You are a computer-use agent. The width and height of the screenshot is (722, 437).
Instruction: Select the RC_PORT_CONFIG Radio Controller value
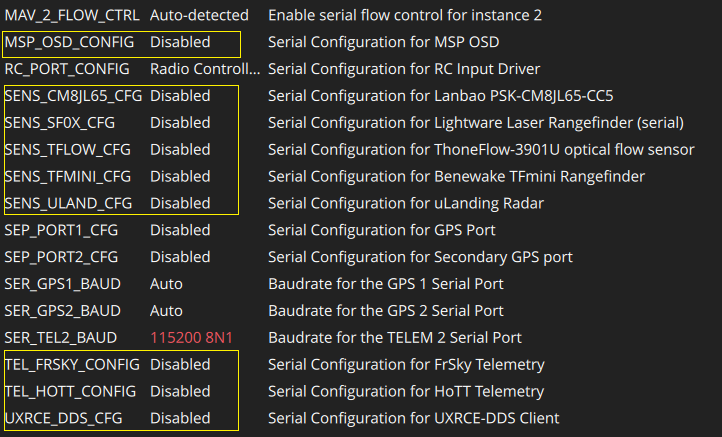click(x=204, y=69)
